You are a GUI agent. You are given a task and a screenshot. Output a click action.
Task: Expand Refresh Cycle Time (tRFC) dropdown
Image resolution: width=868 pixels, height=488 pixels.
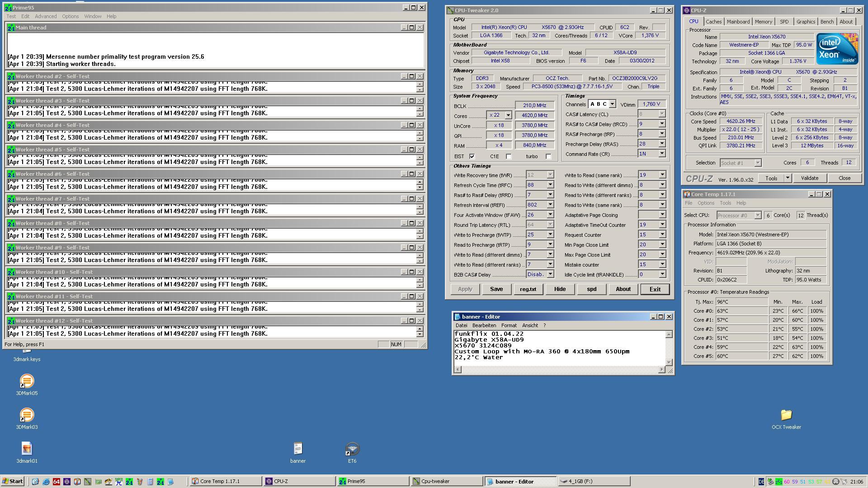(x=550, y=185)
